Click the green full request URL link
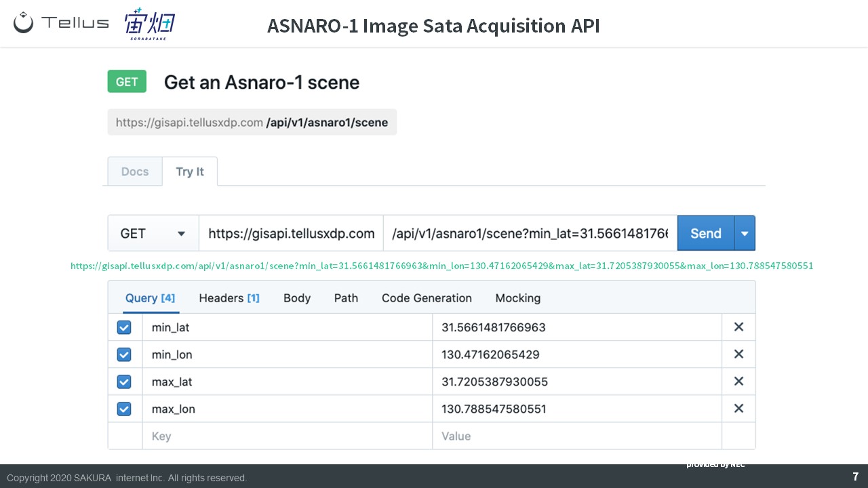This screenshot has height=488, width=868. pos(441,266)
